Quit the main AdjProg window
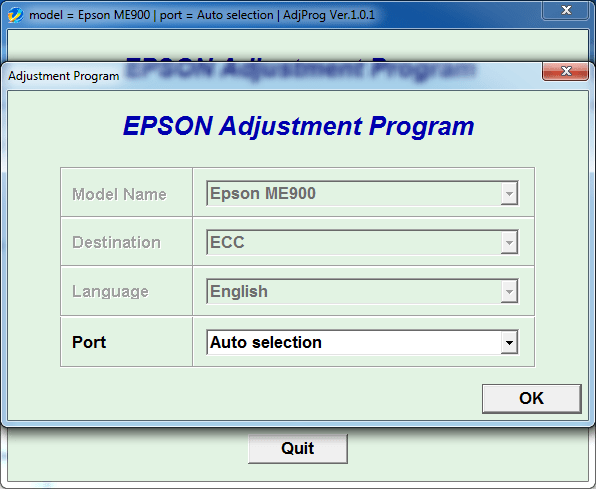596x489 pixels. pos(298,448)
